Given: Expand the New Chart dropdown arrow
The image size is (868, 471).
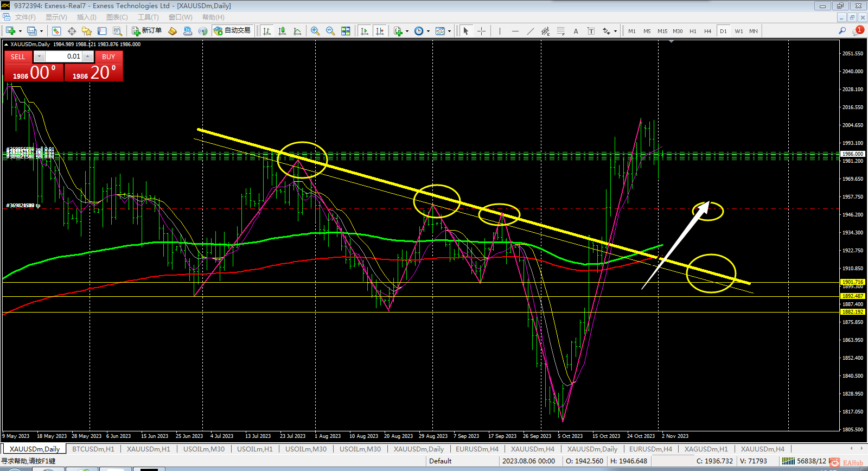Looking at the screenshot, I should tap(20, 31).
